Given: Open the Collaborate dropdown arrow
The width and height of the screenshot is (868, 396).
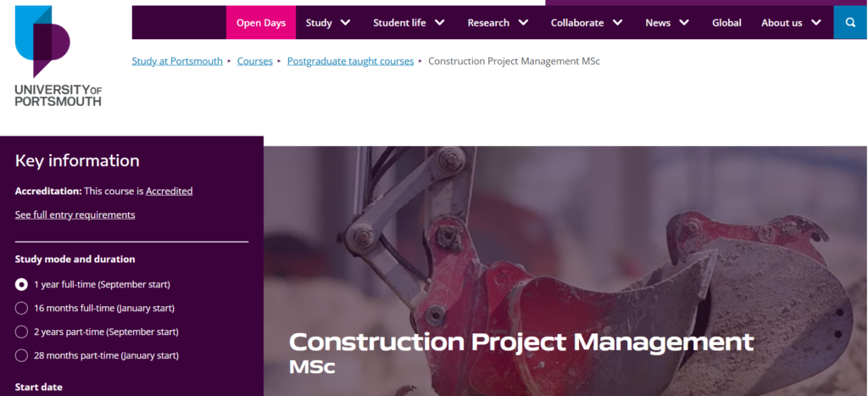Looking at the screenshot, I should [x=617, y=23].
